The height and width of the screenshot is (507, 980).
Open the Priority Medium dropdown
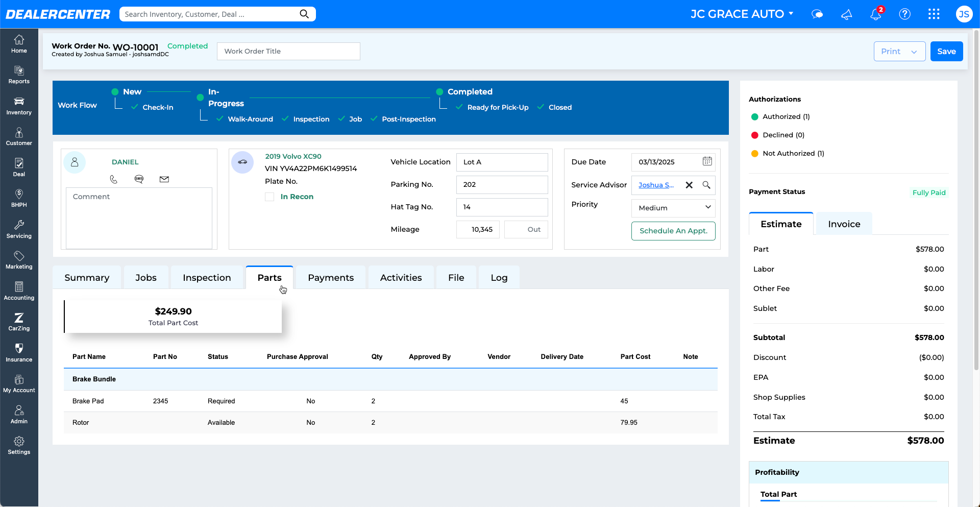click(x=673, y=208)
